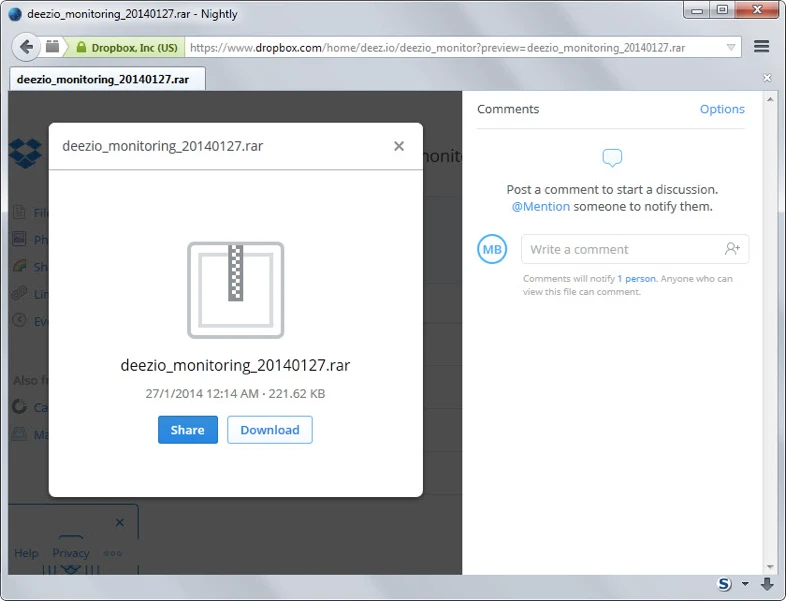Click the tab bar close button

768,78
